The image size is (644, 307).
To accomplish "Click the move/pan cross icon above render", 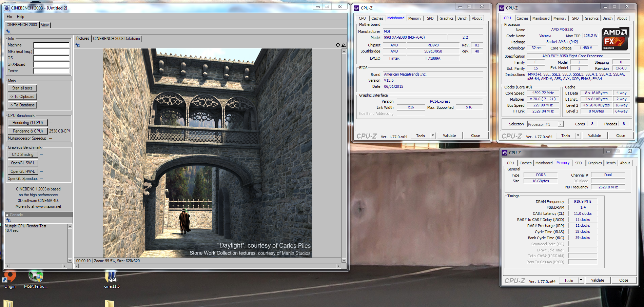I will point(338,45).
